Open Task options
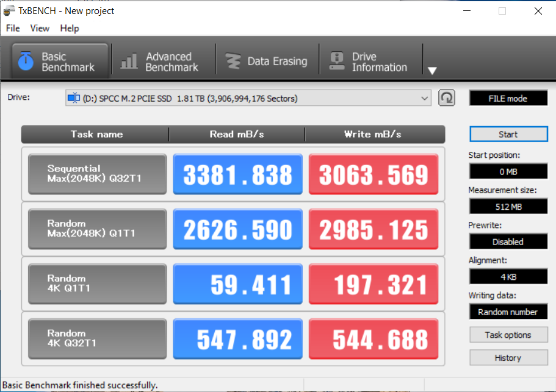556x392 pixels. pos(508,335)
